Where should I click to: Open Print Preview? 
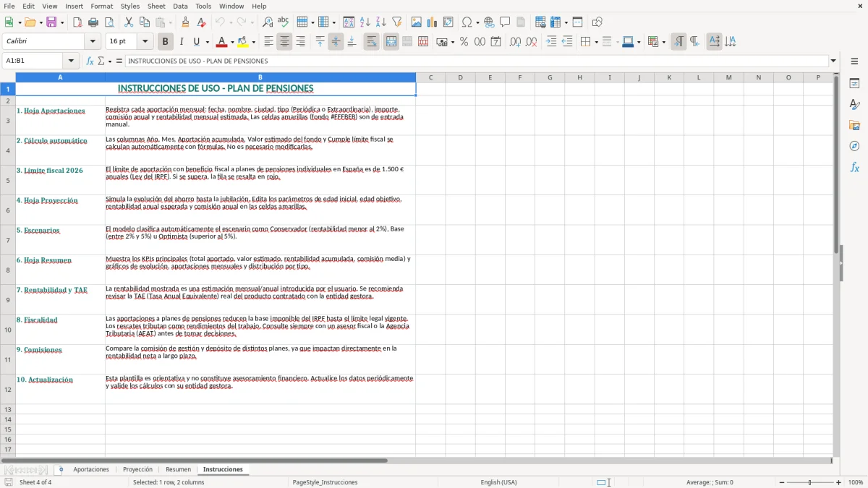(x=109, y=22)
